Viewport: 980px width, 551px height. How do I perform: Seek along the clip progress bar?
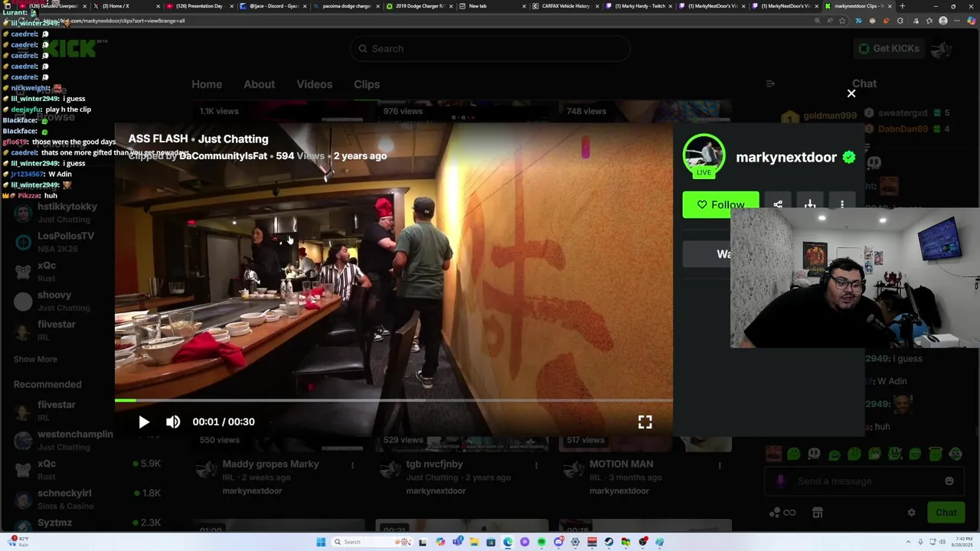click(x=394, y=400)
